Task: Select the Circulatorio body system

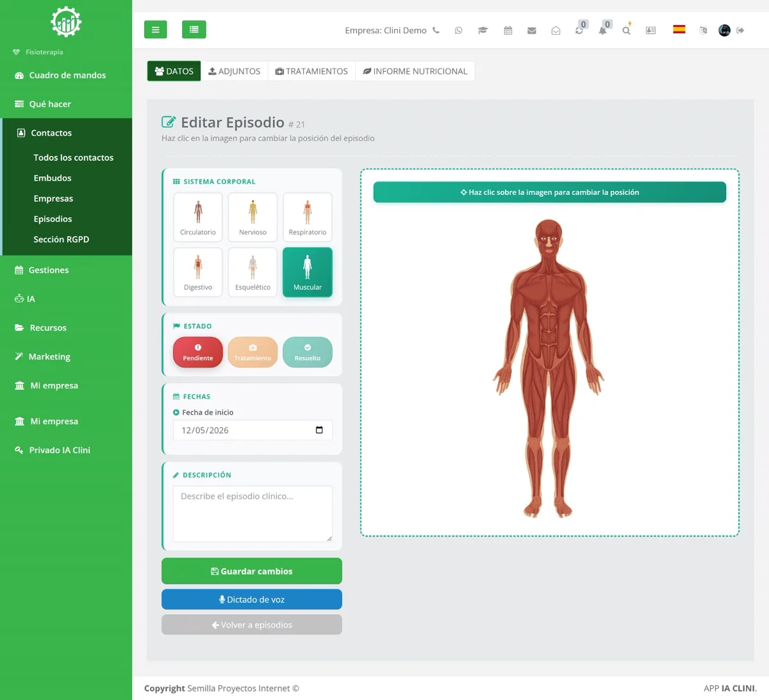Action: click(198, 217)
